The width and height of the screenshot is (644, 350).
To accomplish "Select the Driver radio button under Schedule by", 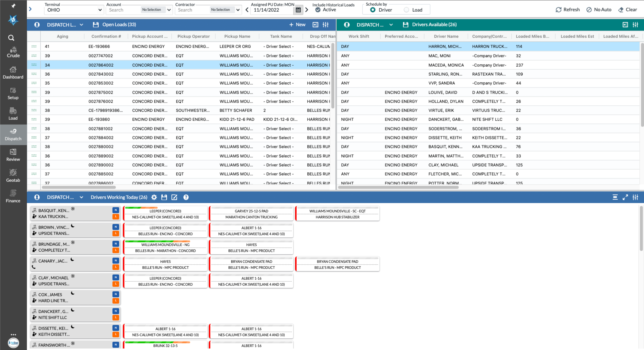I will [373, 10].
